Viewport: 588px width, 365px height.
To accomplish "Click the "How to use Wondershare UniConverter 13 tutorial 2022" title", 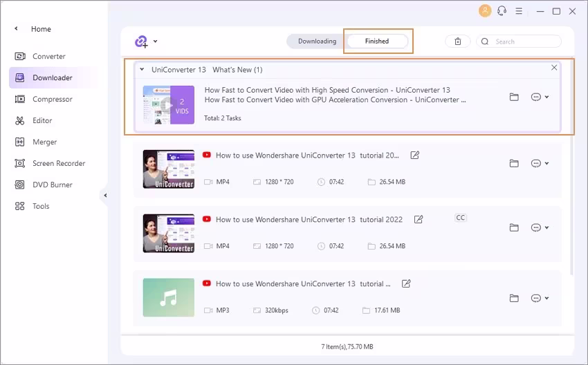I will point(309,220).
